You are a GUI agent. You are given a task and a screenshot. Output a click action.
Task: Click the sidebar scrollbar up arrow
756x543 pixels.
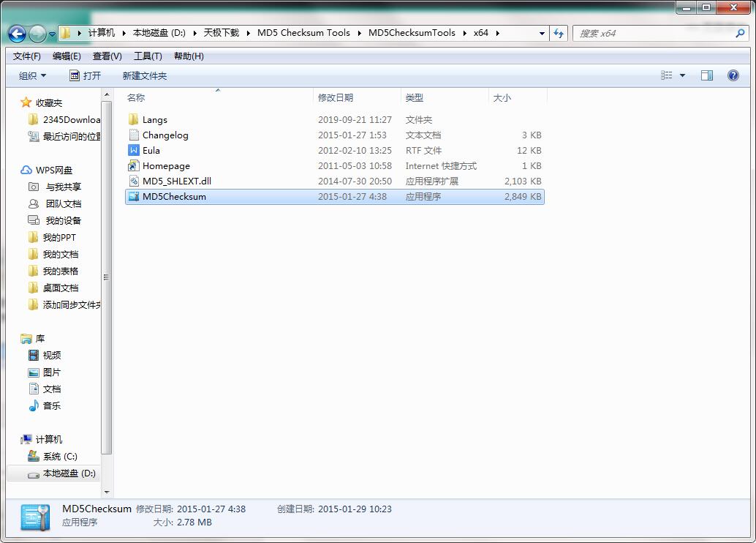107,94
